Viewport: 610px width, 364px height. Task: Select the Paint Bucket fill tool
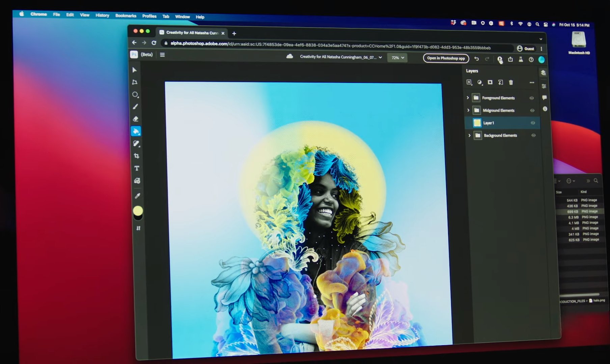pos(136,131)
